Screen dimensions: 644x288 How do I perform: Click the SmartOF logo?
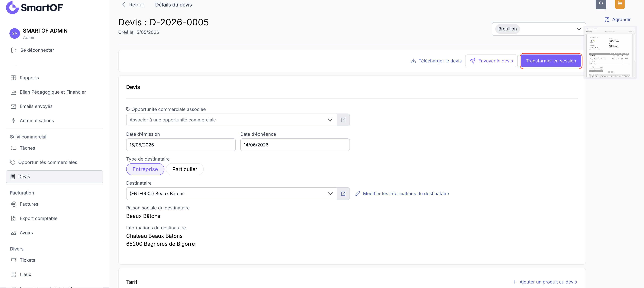click(34, 8)
